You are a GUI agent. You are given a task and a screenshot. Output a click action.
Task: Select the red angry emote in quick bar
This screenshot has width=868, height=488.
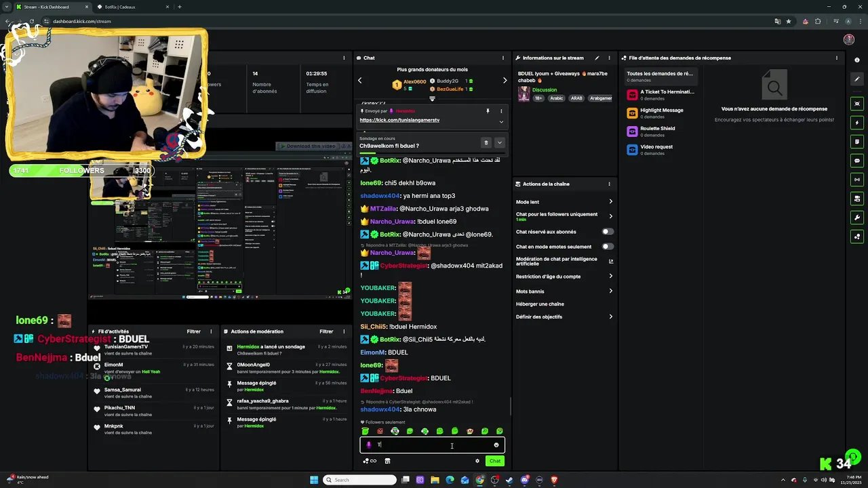[x=380, y=431]
